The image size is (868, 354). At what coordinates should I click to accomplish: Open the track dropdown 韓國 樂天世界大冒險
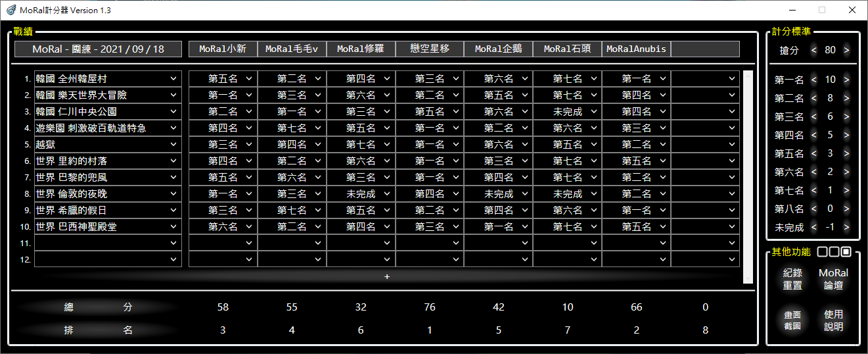coord(108,95)
